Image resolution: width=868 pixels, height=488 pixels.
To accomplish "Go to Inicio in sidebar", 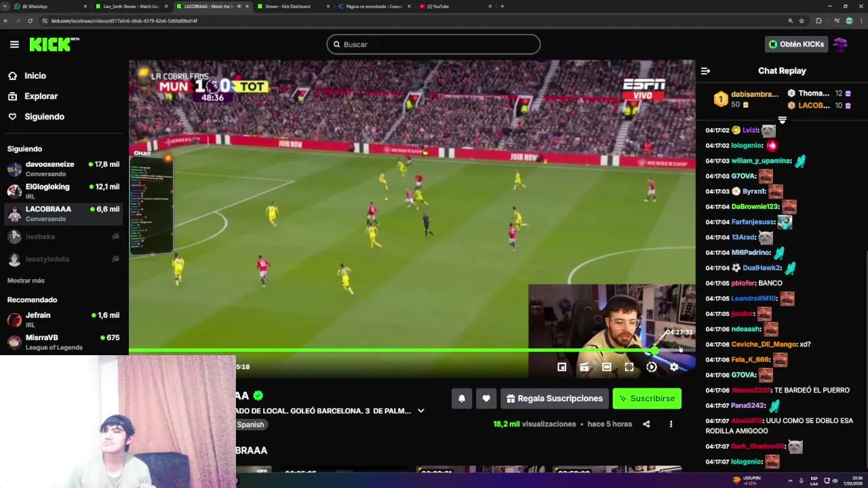I will (x=35, y=76).
